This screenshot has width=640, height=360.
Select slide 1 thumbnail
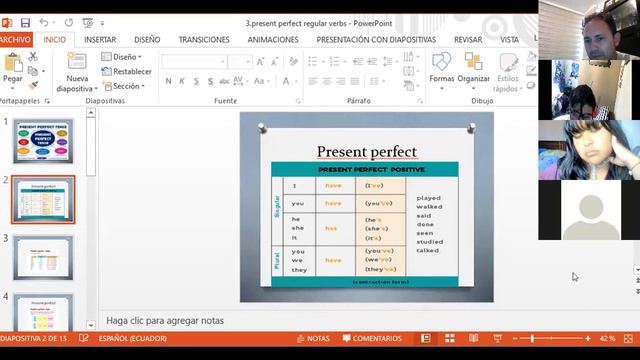coord(43,141)
